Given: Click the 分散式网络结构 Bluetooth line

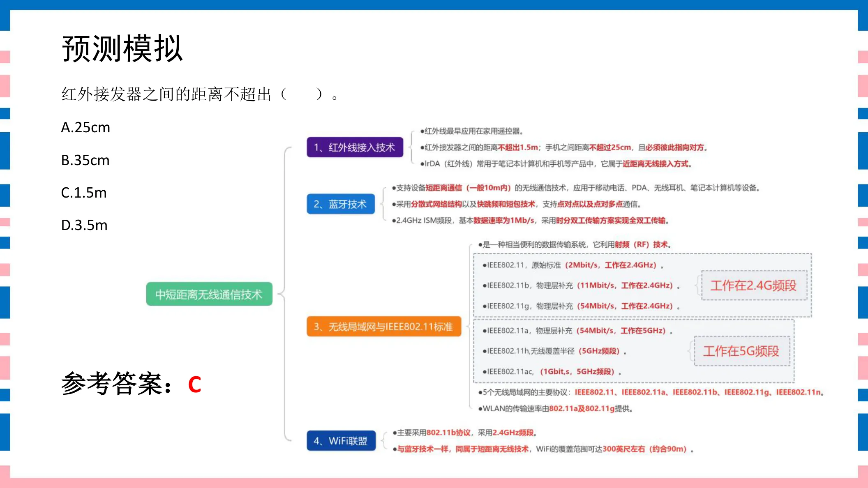Looking at the screenshot, I should tap(517, 204).
